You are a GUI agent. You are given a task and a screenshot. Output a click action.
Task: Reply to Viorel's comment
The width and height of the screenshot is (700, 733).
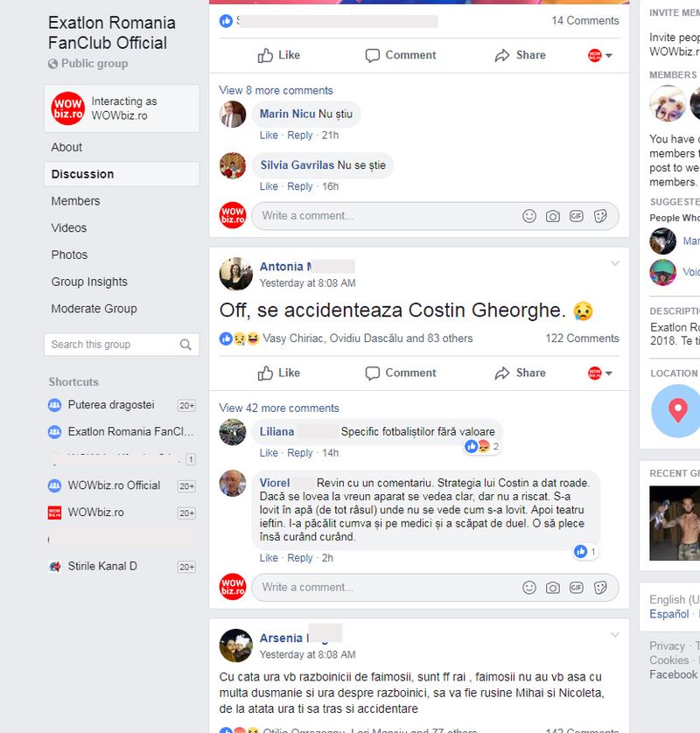tap(300, 558)
